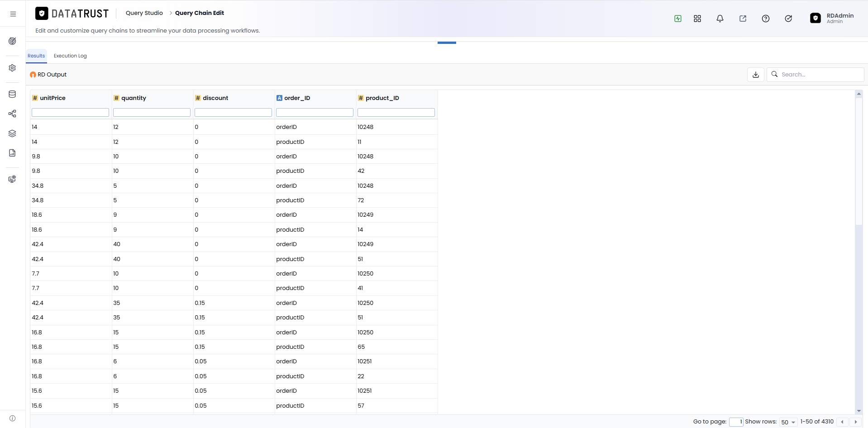Open the Show rows dropdown
Screen dimensions: 868x428
point(788,422)
